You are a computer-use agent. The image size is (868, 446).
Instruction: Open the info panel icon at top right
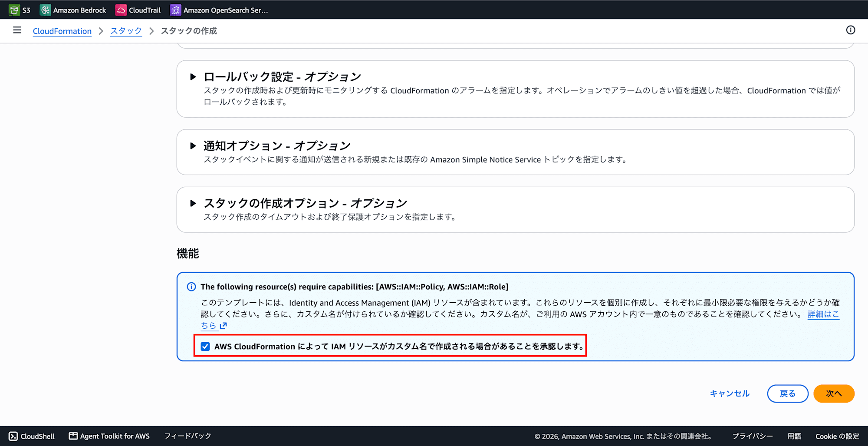[851, 30]
